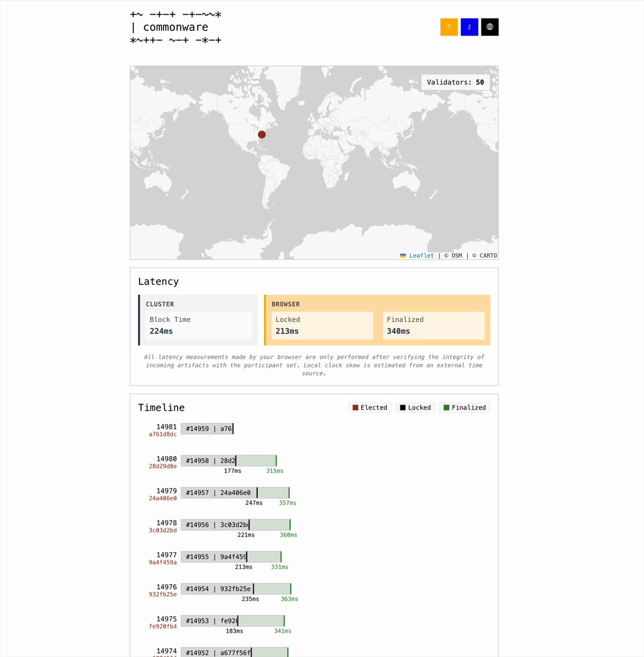Click the timeline bar labeled #14956
Image resolution: width=644 pixels, height=657 pixels.
[236, 525]
